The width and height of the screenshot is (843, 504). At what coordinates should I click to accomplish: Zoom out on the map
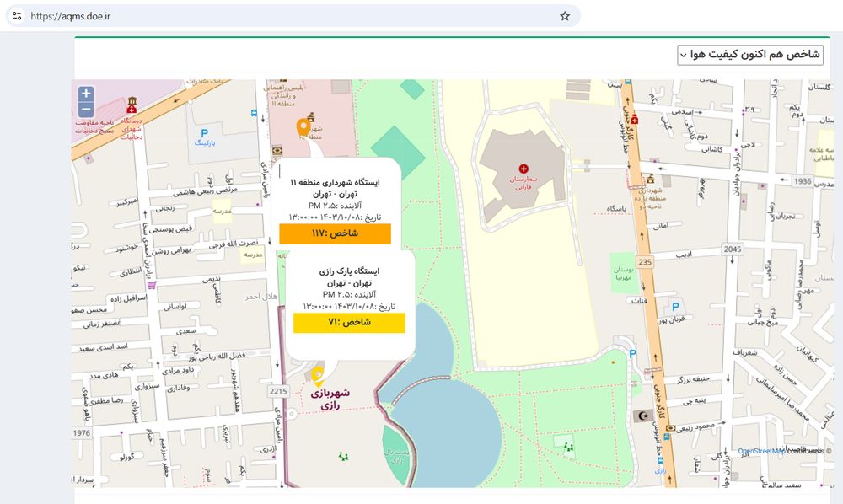(86, 110)
